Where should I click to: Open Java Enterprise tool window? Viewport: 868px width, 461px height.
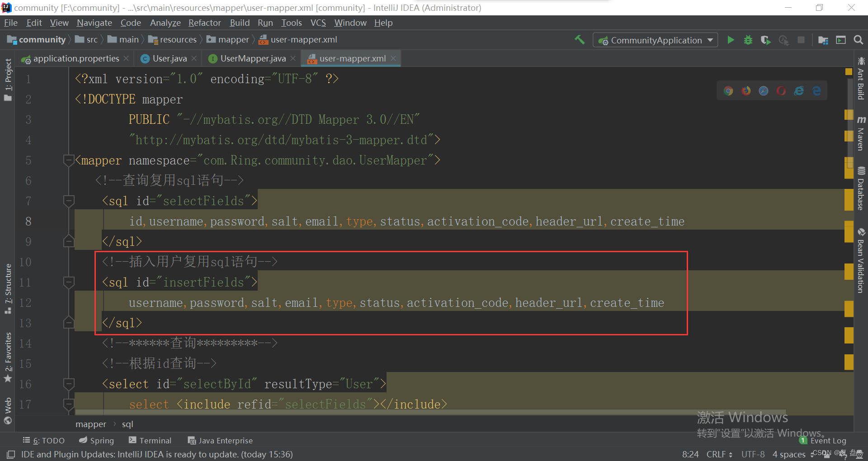point(220,441)
